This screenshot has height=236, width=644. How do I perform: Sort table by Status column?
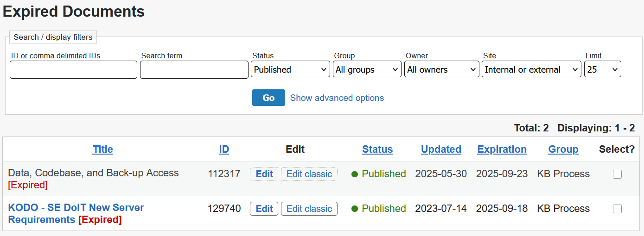pos(377,149)
